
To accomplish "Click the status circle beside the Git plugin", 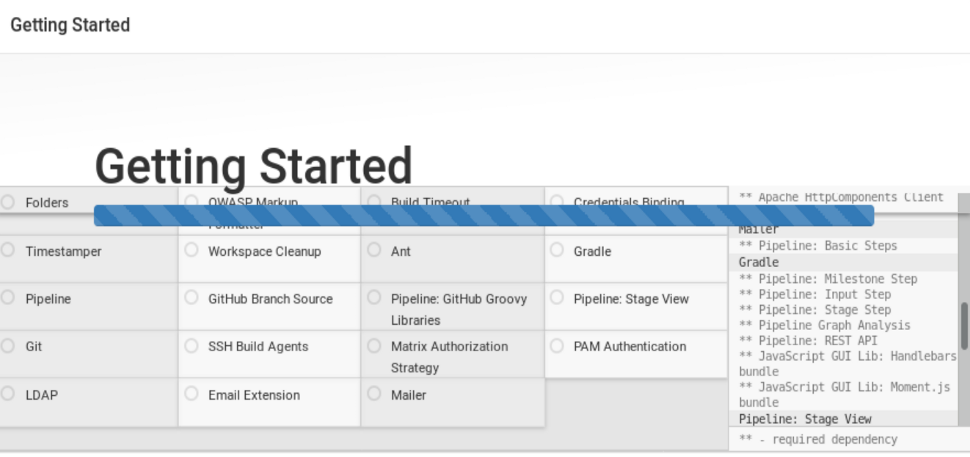I will [x=7, y=345].
